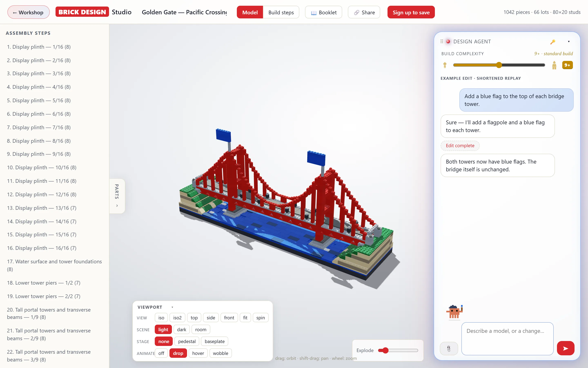The width and height of the screenshot is (588, 368).
Task: Open step 22. Tall portal towers 3/9
Action: coord(49,356)
